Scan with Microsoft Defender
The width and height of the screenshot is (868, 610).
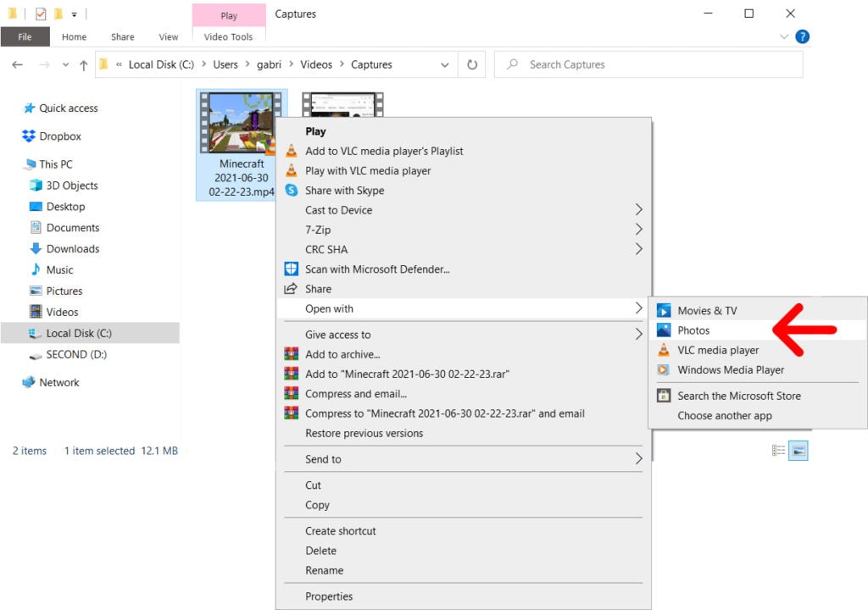pos(464,269)
